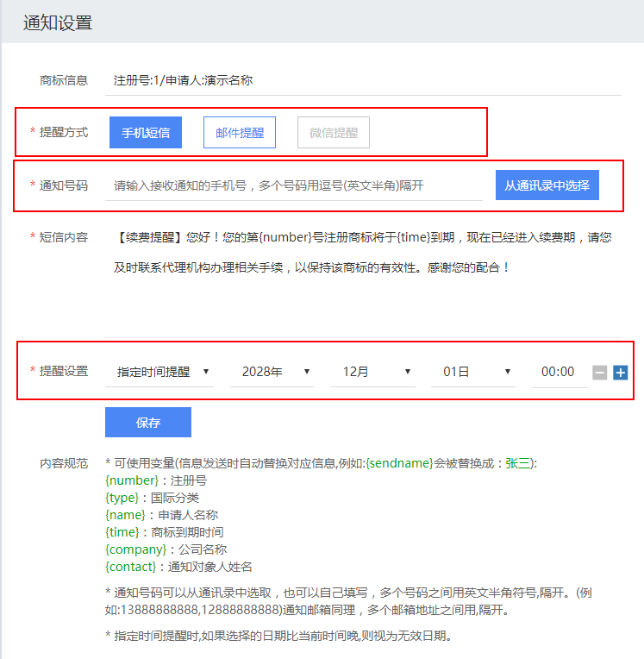The image size is (644, 659).
Task: Click the {sendname} example variable
Action: pos(399,463)
